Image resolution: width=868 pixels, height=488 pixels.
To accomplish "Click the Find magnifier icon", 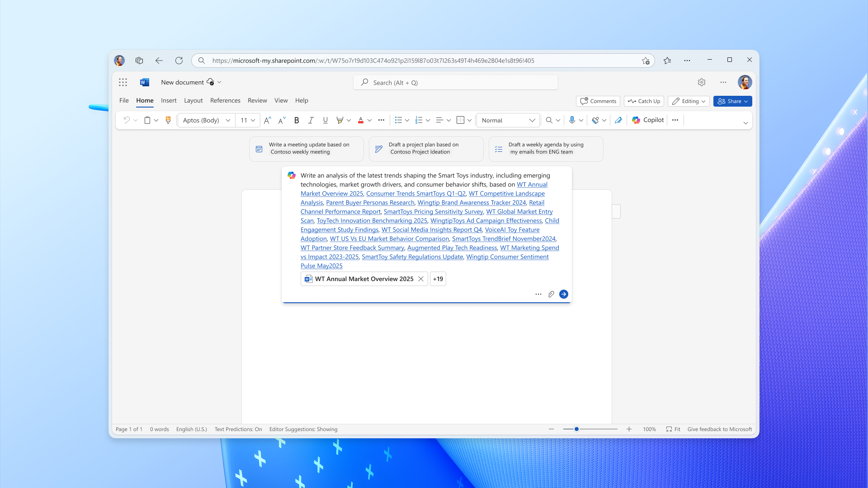I will (549, 120).
